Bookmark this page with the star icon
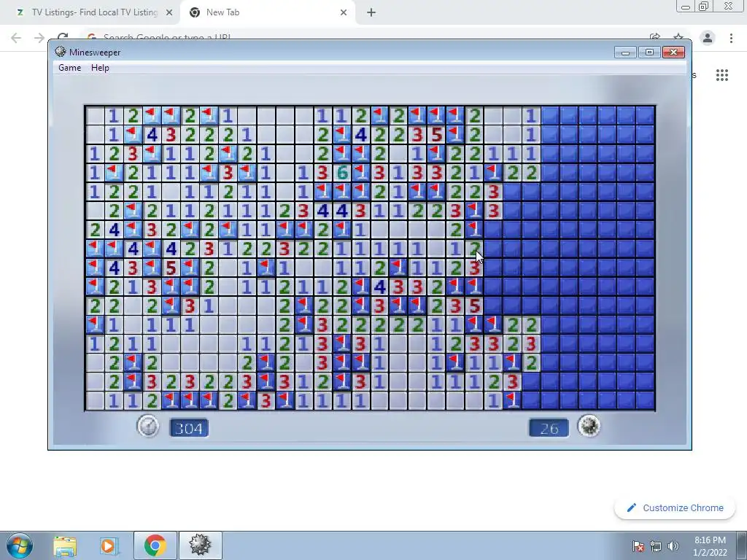This screenshot has height=560, width=747. pos(678,36)
